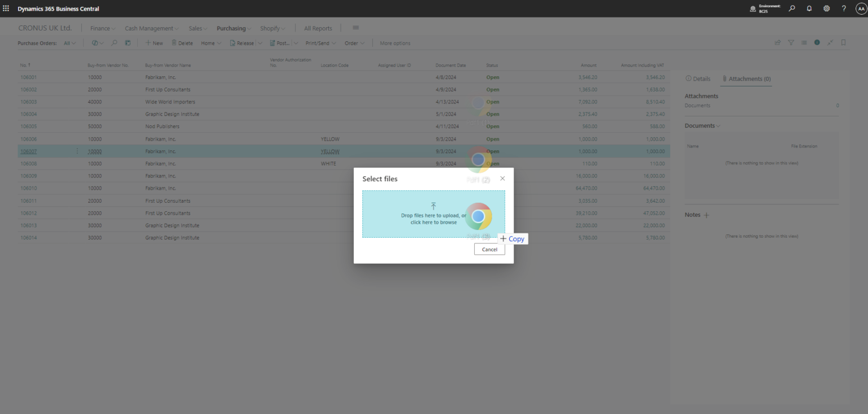The height and width of the screenshot is (414, 868).
Task: Toggle the list view icon
Action: [804, 42]
